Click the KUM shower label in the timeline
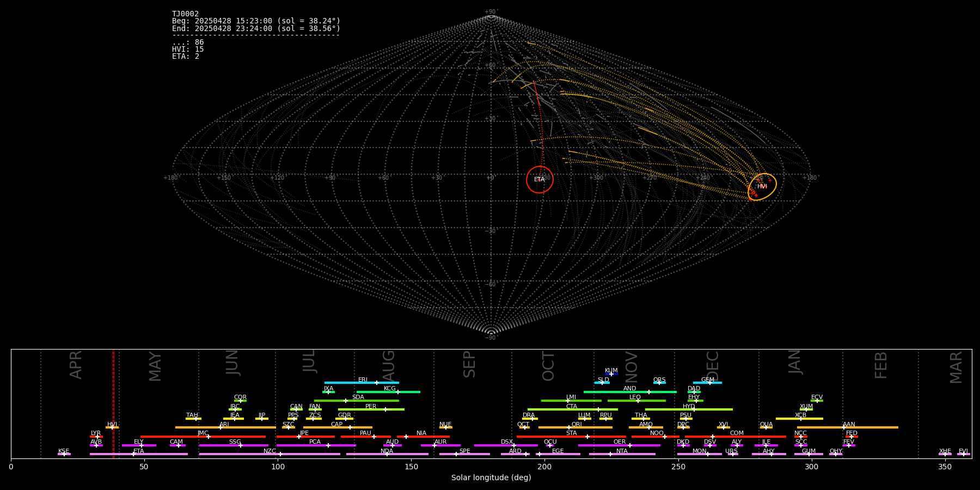980x490 pixels. coord(611,370)
